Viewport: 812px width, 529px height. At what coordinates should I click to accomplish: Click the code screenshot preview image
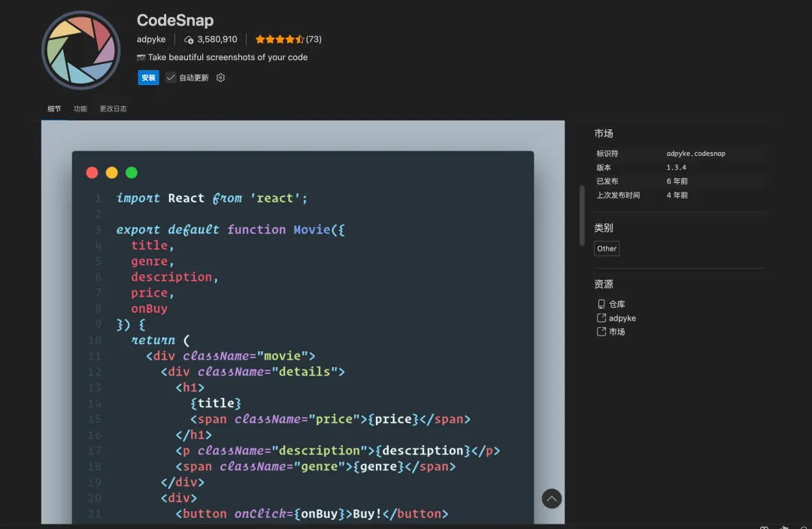[303, 322]
